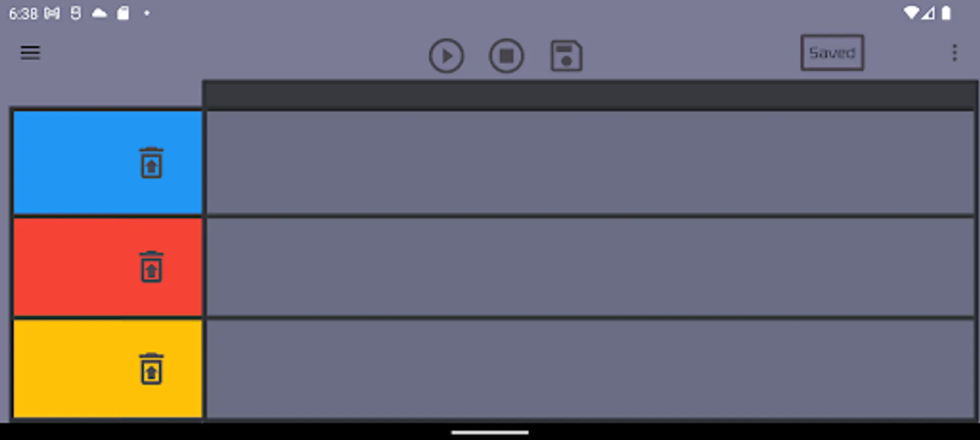Open the hamburger navigation menu
This screenshot has height=440, width=980.
30,53
